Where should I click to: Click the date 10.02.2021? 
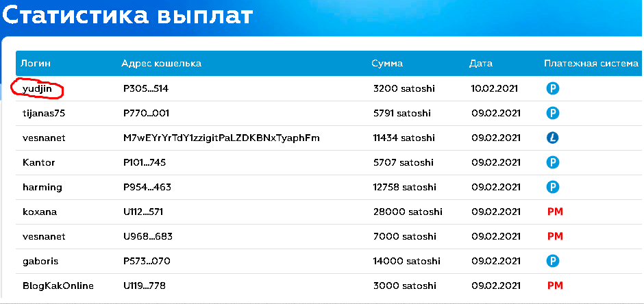click(495, 88)
